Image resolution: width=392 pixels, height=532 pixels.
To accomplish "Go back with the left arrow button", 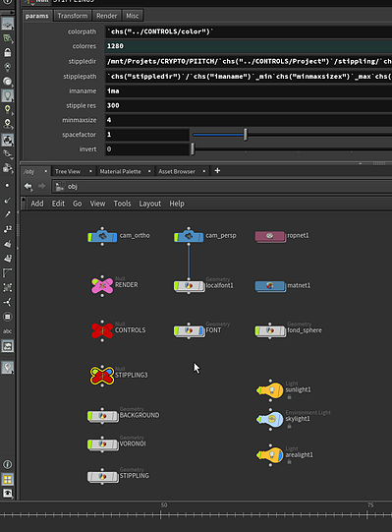I will (x=28, y=186).
